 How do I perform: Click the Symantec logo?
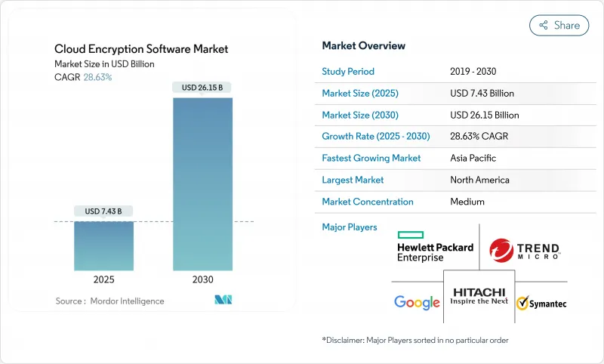point(541,303)
